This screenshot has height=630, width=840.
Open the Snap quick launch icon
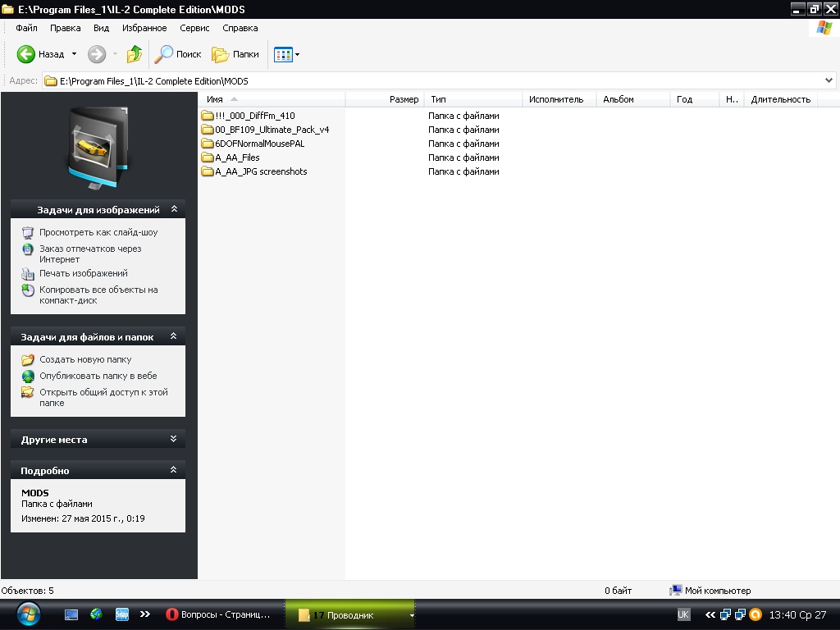point(122,614)
